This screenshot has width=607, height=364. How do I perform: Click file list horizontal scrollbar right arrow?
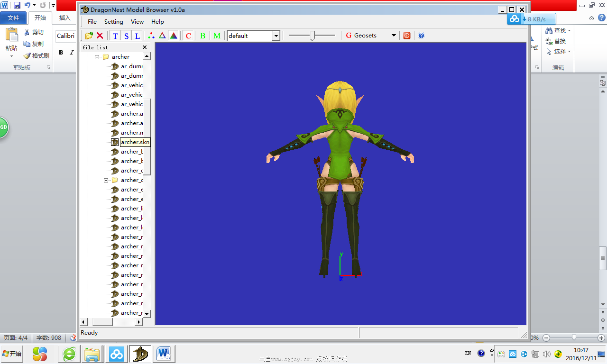click(139, 322)
